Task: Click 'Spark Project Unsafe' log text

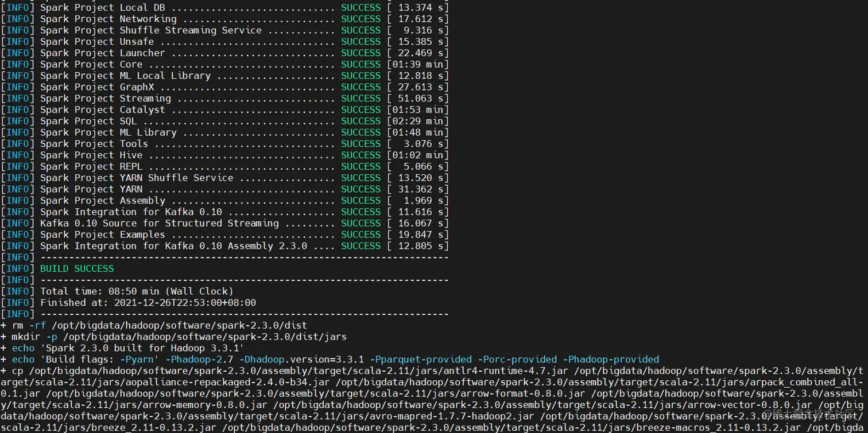Action: tap(97, 42)
